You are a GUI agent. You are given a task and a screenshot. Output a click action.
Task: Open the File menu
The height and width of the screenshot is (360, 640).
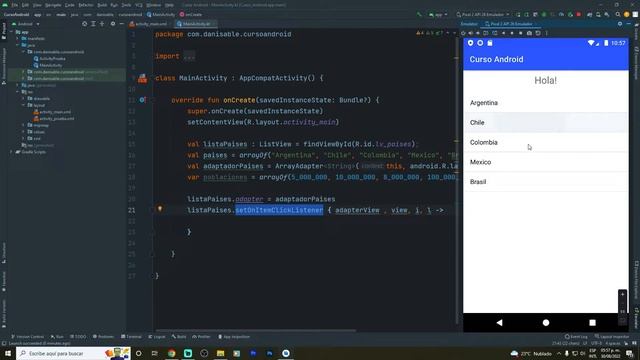point(15,5)
